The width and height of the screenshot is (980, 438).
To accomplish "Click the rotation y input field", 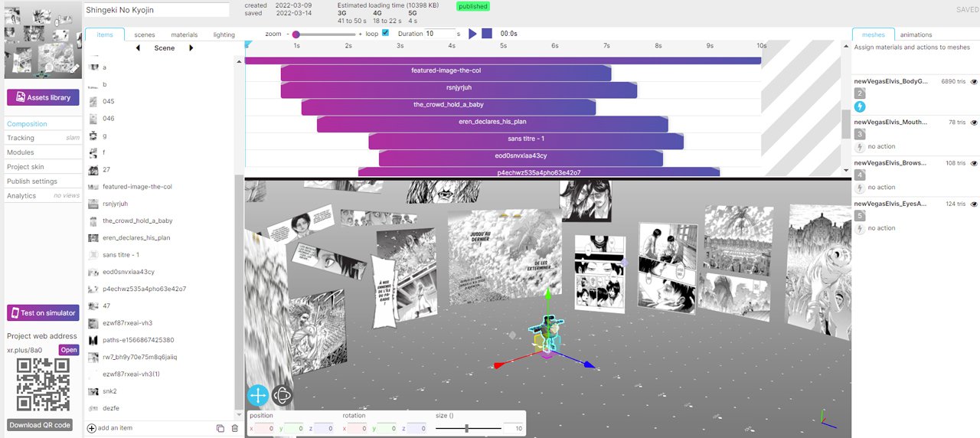I will click(388, 429).
